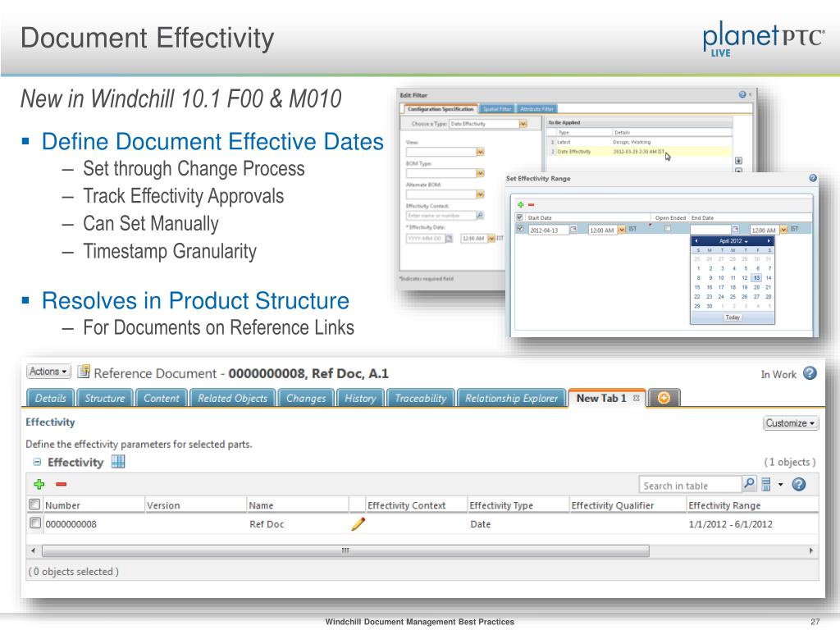Click the Today button in the calendar
Image resolution: width=840 pixels, height=630 pixels.
click(733, 317)
